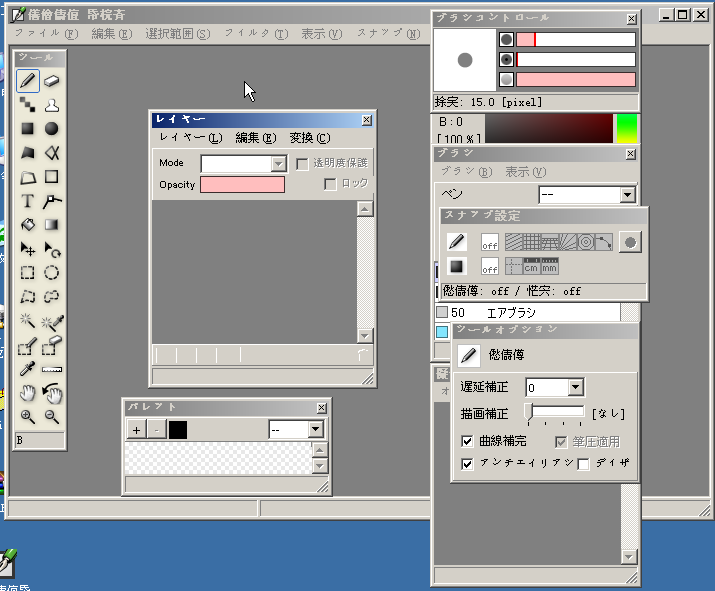Uncheck the 曲線補完 checkbox
Viewport: 715px width, 591px height.
pyautogui.click(x=467, y=441)
